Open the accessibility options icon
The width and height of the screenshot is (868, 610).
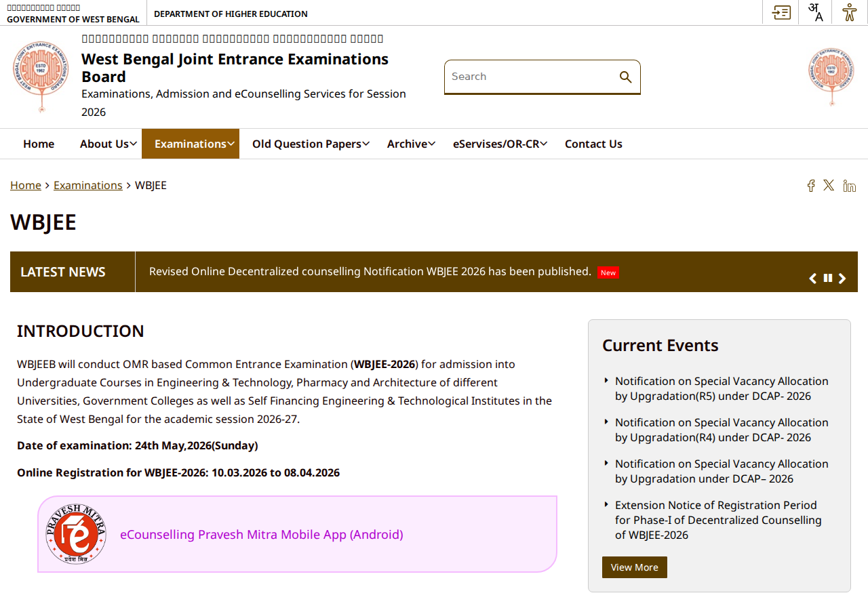(x=850, y=12)
